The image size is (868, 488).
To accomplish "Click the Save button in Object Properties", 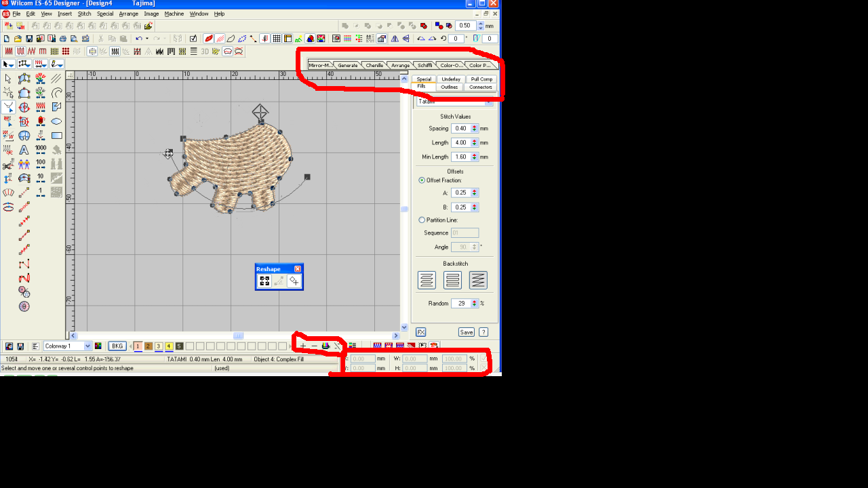I will point(466,332).
